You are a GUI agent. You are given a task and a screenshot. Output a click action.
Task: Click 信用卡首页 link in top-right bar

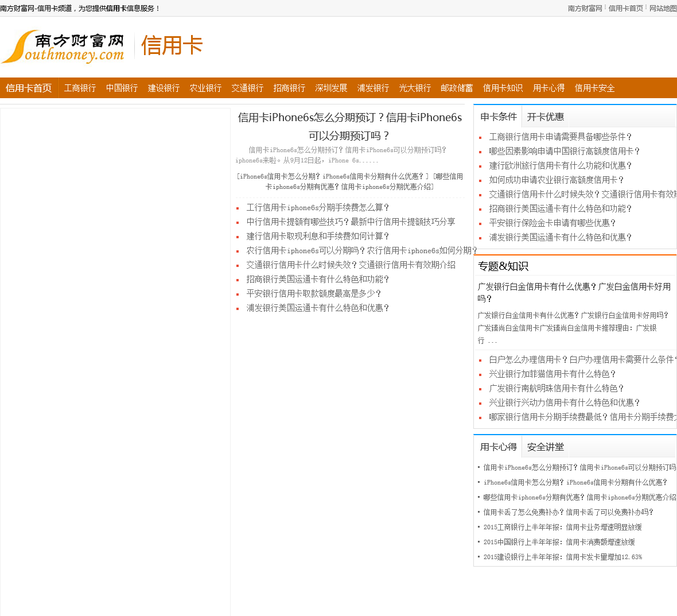point(625,8)
